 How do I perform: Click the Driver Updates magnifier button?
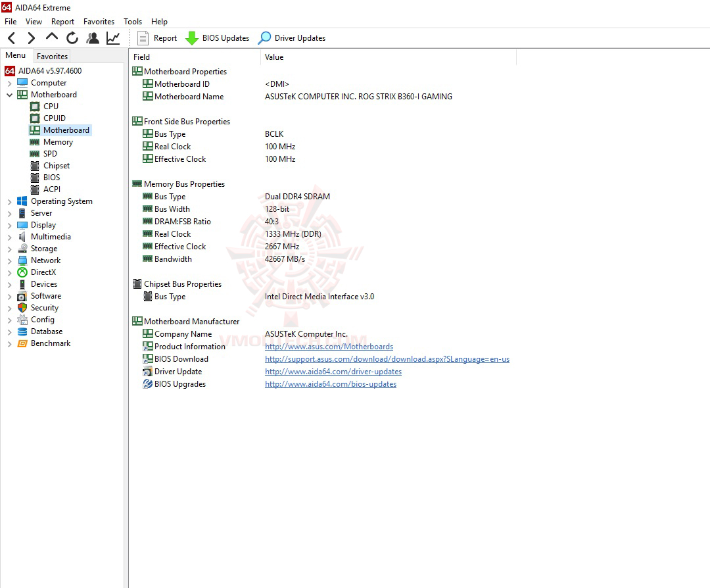tap(292, 38)
